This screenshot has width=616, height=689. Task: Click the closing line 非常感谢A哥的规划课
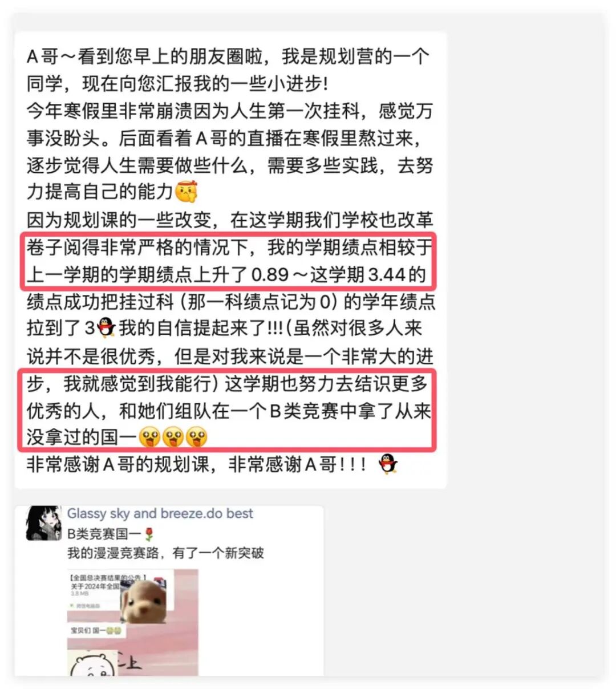(x=197, y=464)
